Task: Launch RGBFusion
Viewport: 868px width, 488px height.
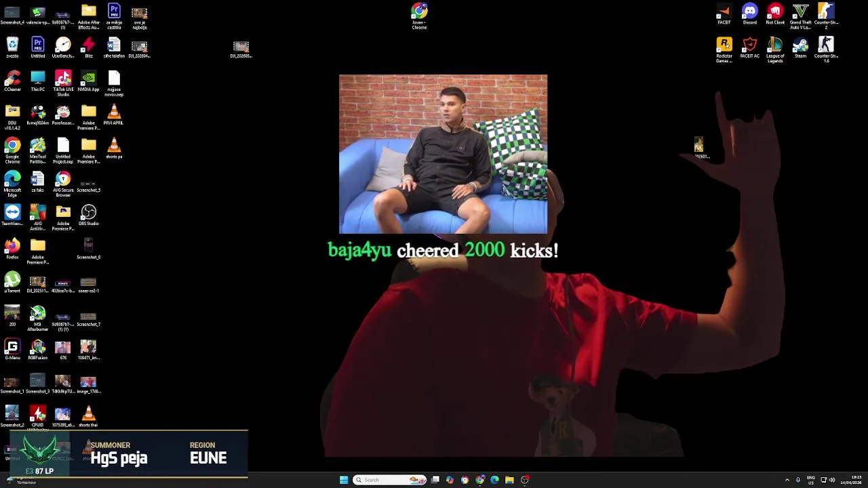Action: [x=38, y=350]
